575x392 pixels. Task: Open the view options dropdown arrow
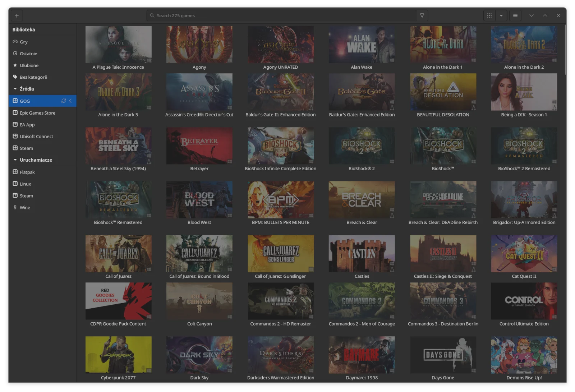(501, 15)
